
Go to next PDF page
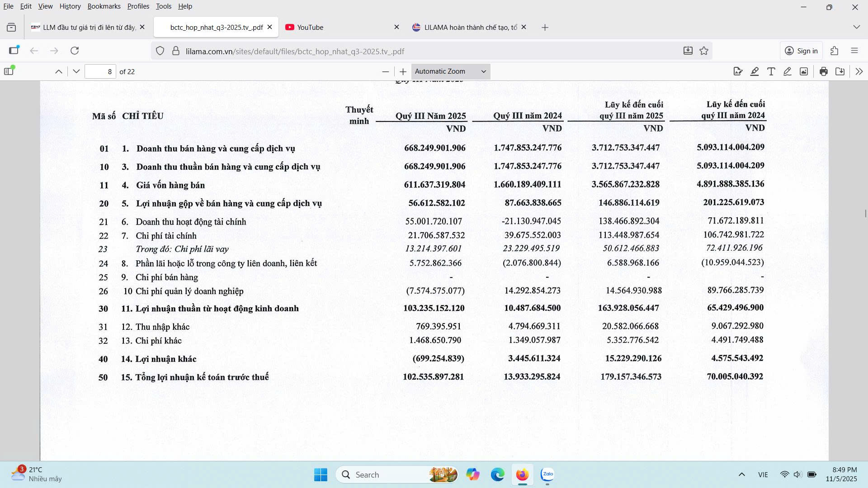pyautogui.click(x=76, y=71)
